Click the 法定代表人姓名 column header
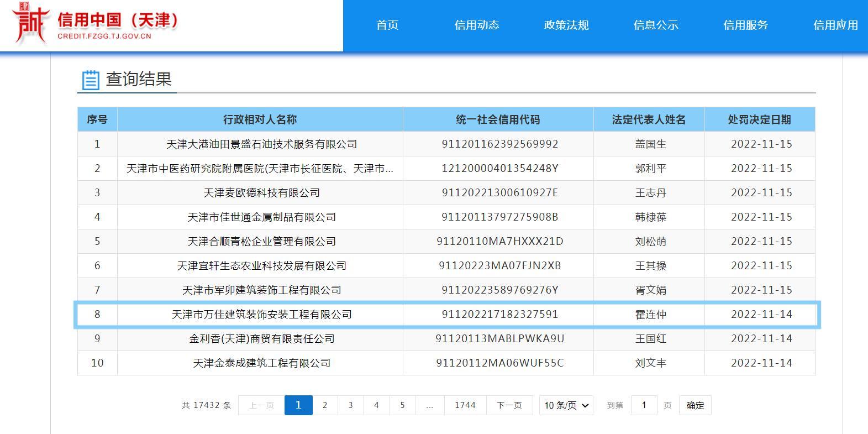This screenshot has width=868, height=434. coord(649,119)
